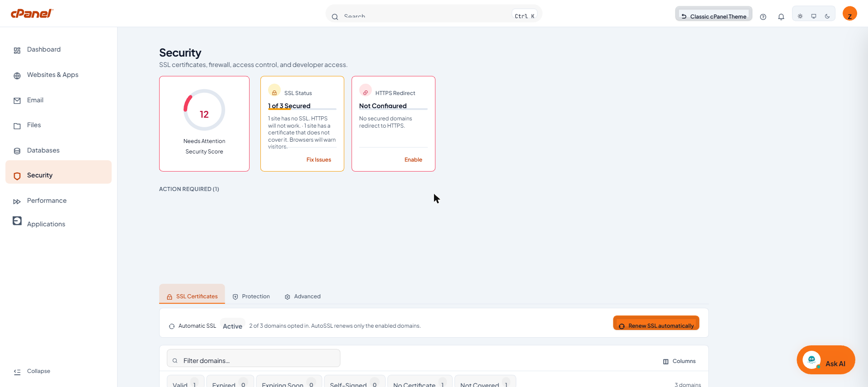Click Fix Issues on SSL Status card
Screen dimensions: 868x387
[319, 160]
